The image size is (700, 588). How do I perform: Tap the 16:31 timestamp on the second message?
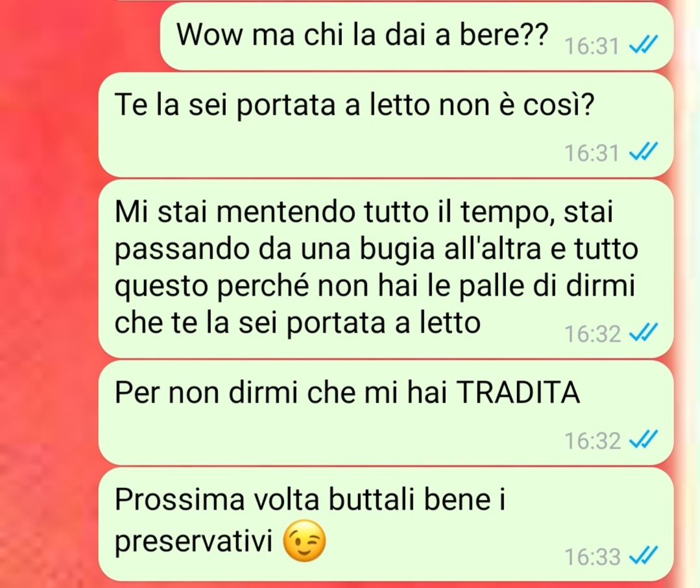tap(592, 153)
